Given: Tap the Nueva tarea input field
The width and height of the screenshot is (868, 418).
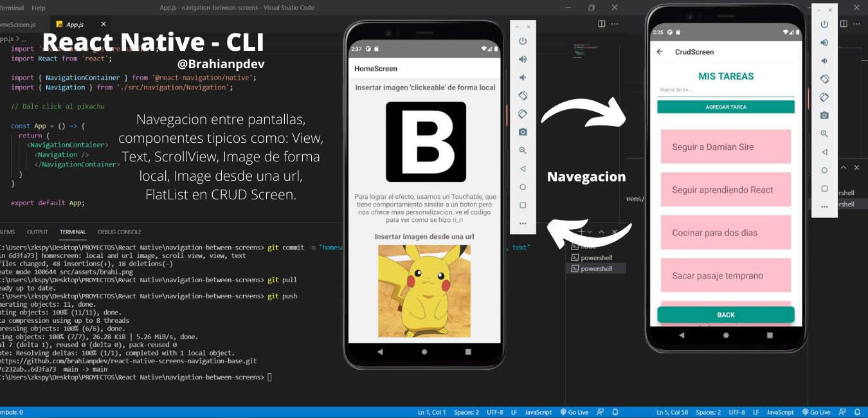Looking at the screenshot, I should tap(726, 90).
